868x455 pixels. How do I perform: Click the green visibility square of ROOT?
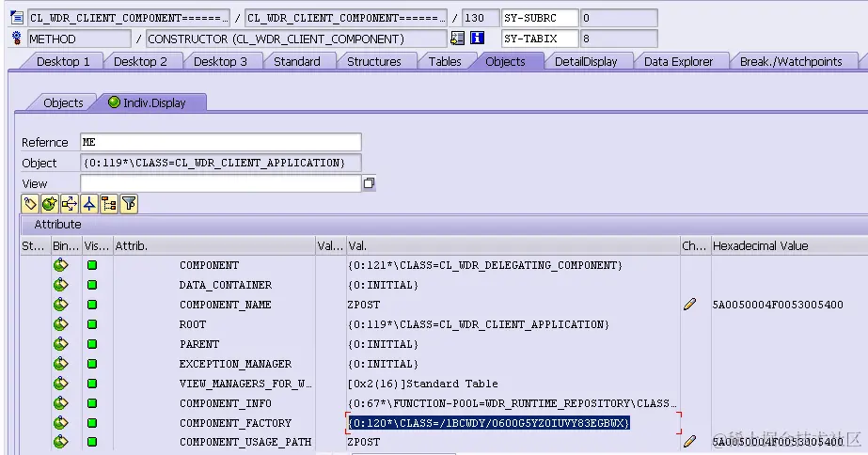(x=92, y=324)
